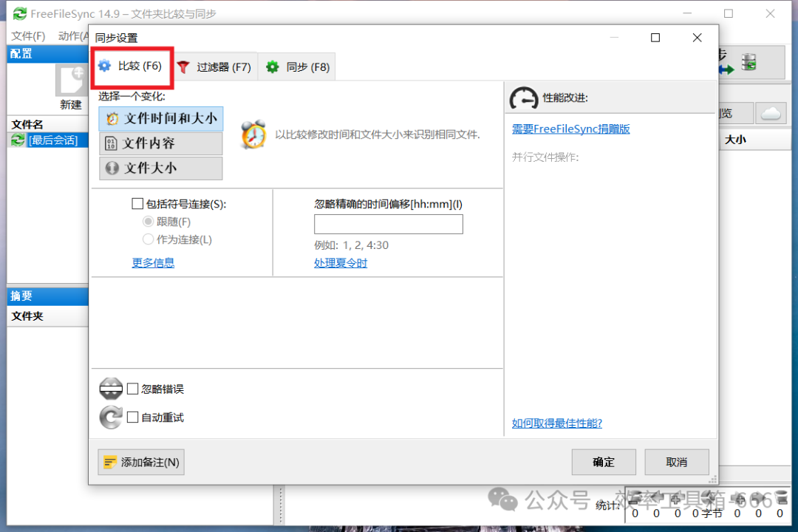
Task: Click the 文件名 column header in main window
Action: (27, 124)
